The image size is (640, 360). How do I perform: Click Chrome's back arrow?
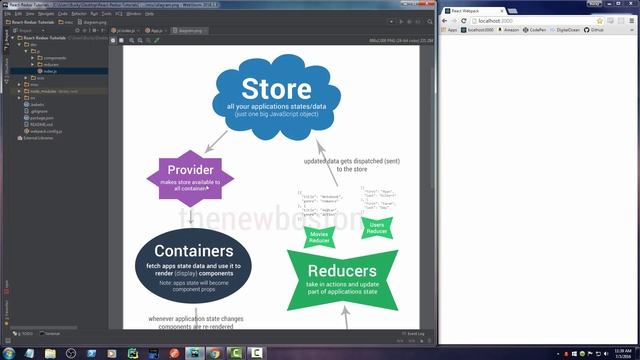[444, 21]
